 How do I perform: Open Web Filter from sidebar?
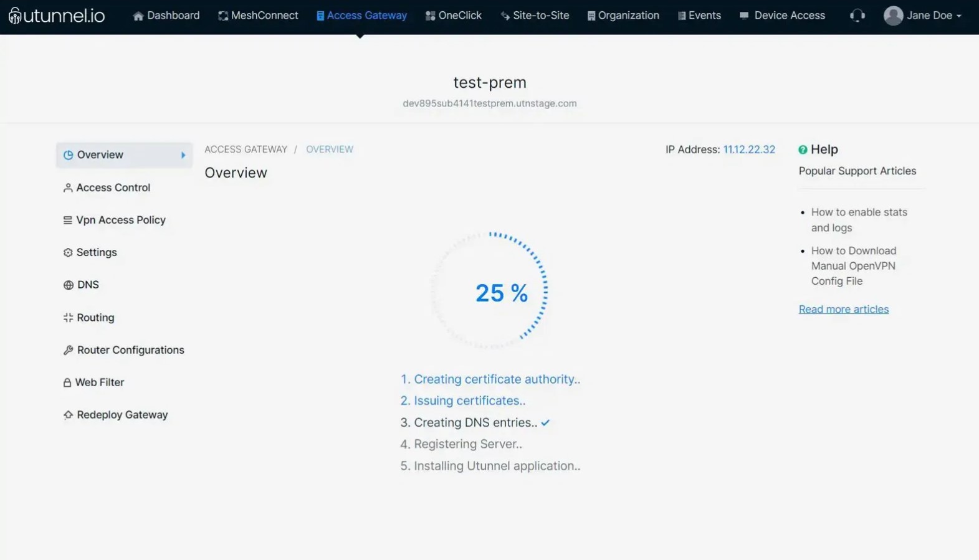click(x=100, y=382)
